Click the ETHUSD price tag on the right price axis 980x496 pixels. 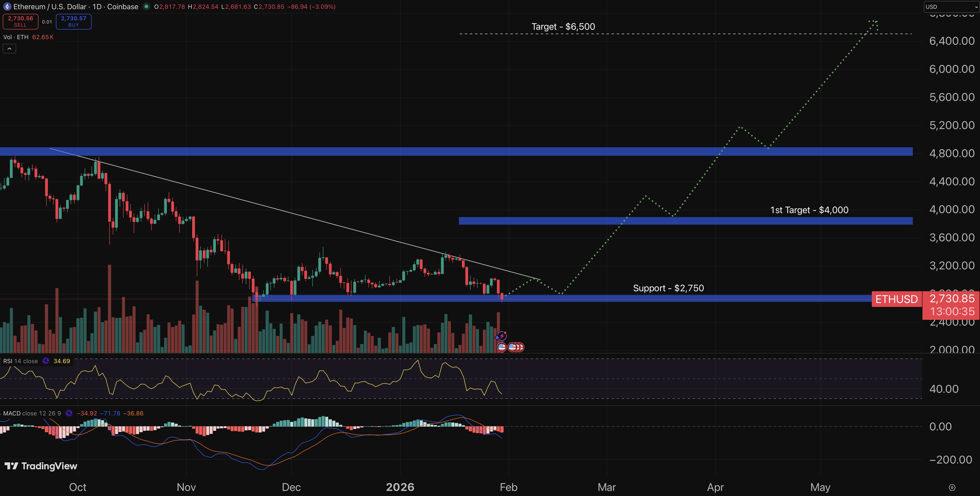[897, 299]
